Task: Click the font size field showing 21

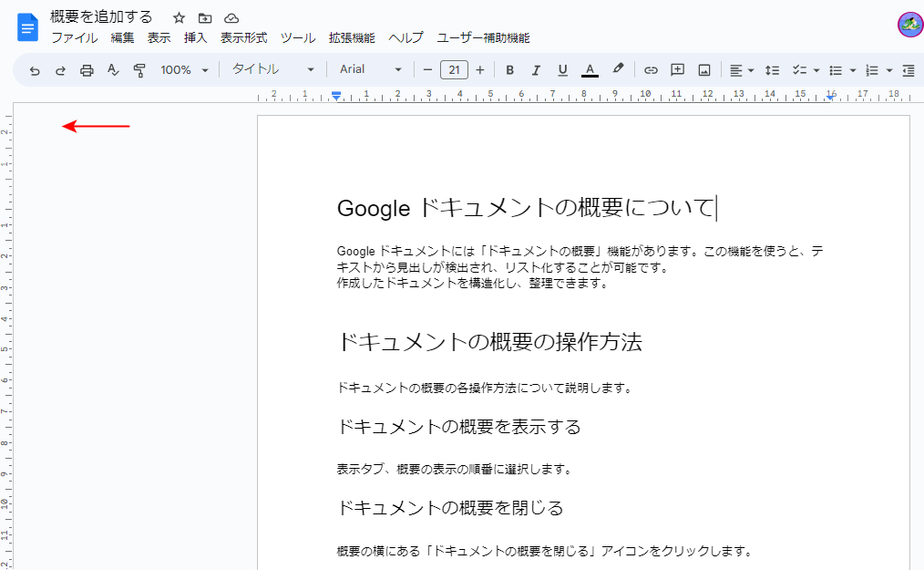Action: click(x=455, y=70)
